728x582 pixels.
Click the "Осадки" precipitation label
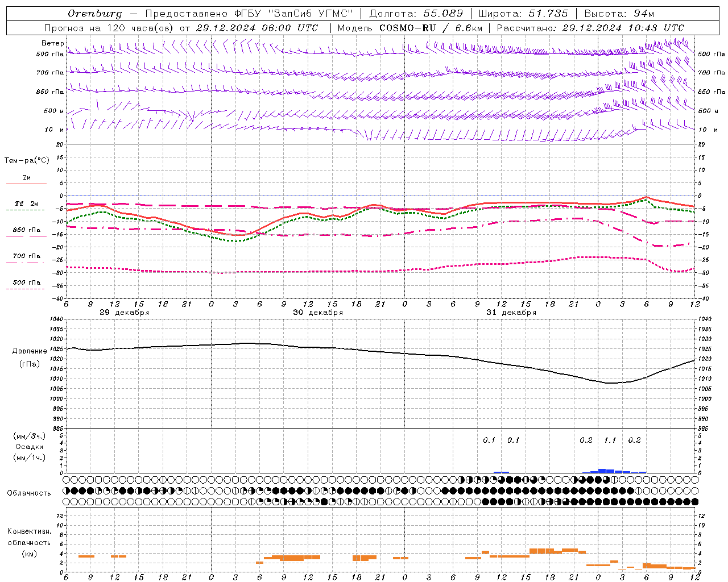pyautogui.click(x=29, y=447)
